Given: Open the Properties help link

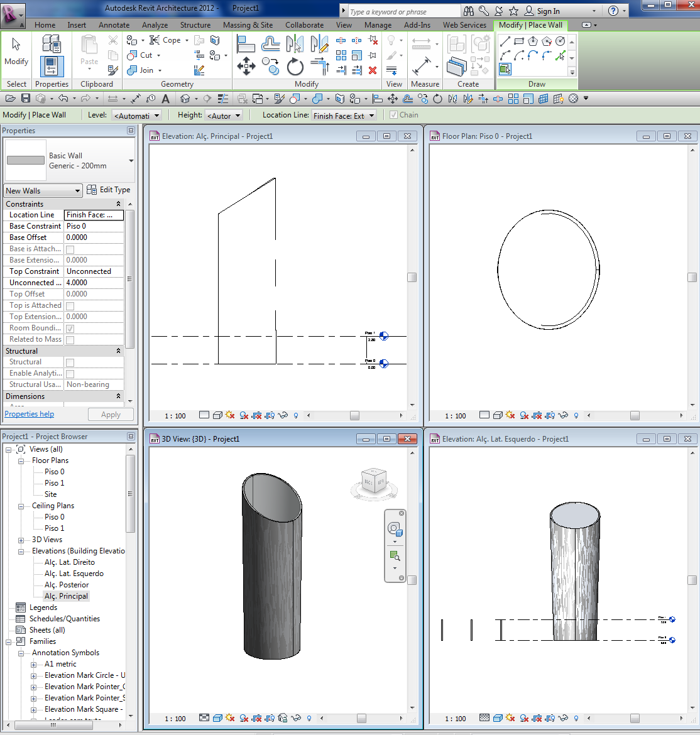Looking at the screenshot, I should [x=30, y=414].
